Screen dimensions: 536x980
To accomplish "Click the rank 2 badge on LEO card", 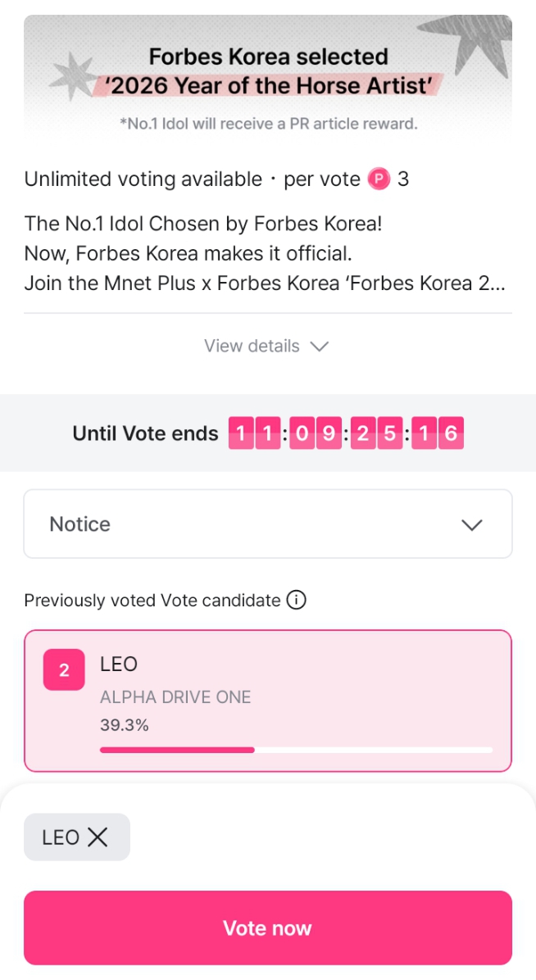I will click(x=64, y=670).
